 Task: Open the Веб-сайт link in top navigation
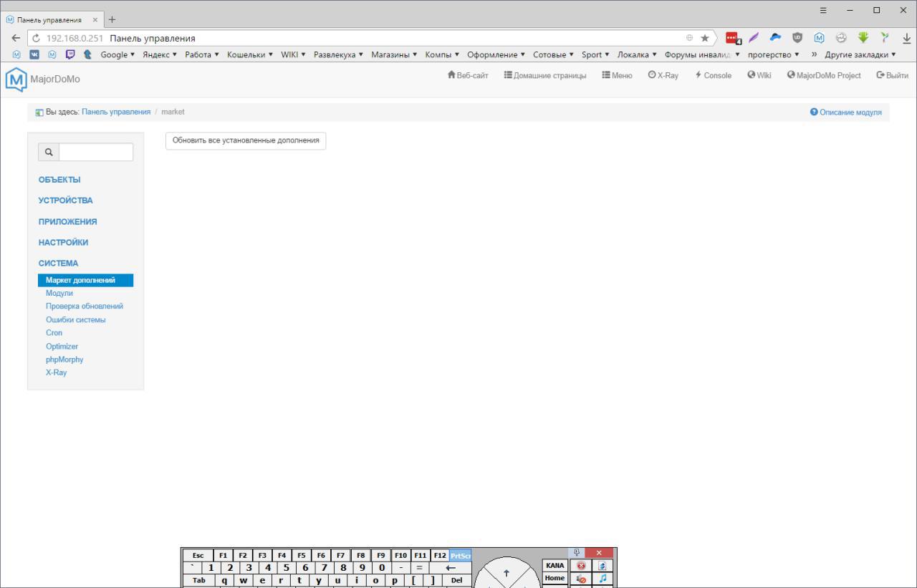pos(468,75)
